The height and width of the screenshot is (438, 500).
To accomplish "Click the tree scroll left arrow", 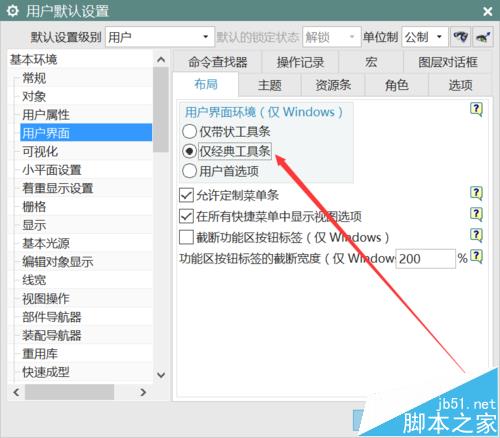I will [x=16, y=392].
